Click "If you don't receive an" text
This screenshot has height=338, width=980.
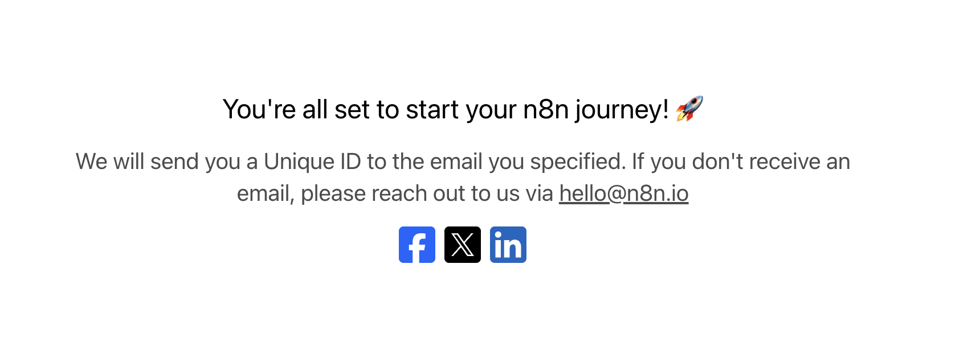point(741,162)
